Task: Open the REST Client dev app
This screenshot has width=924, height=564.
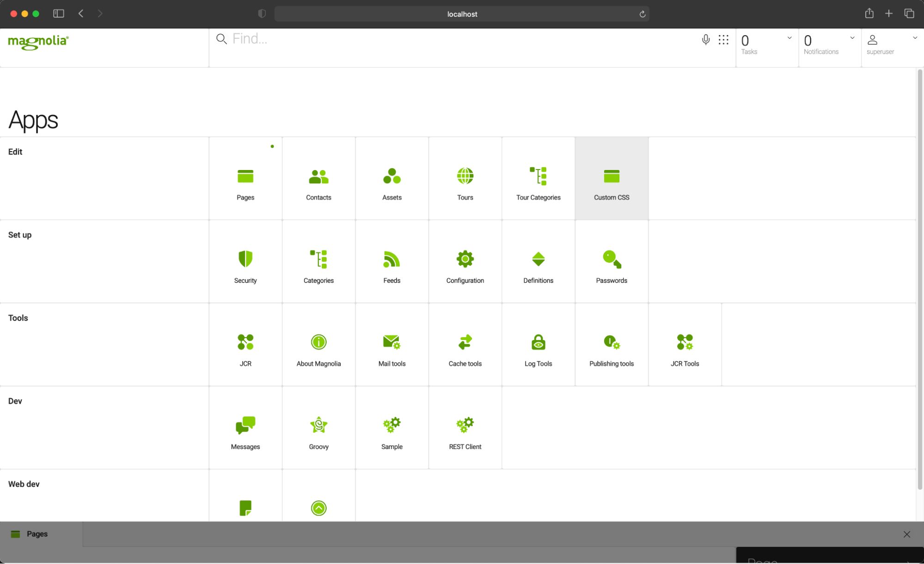Action: pos(465,432)
